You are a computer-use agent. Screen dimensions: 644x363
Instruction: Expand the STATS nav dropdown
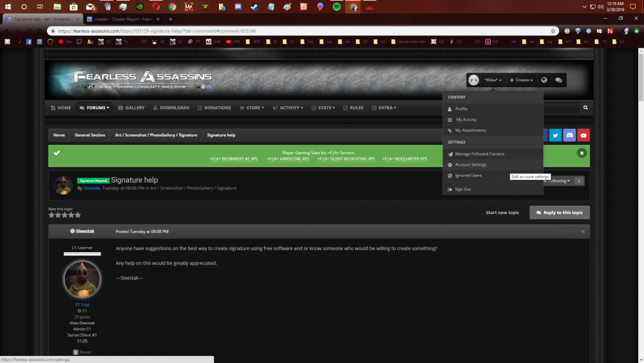pyautogui.click(x=323, y=108)
